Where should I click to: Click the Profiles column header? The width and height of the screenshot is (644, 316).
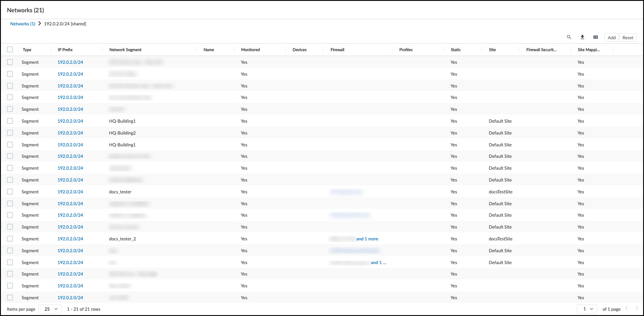click(406, 50)
